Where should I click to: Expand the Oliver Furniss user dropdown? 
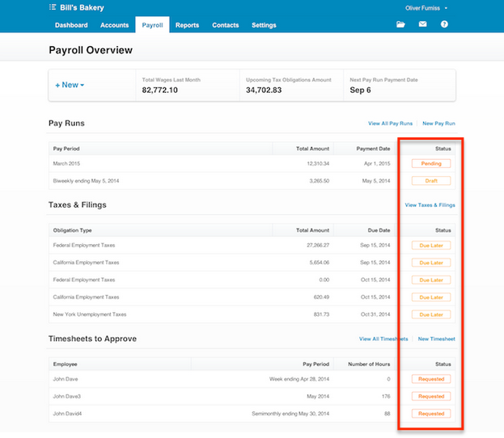point(426,8)
